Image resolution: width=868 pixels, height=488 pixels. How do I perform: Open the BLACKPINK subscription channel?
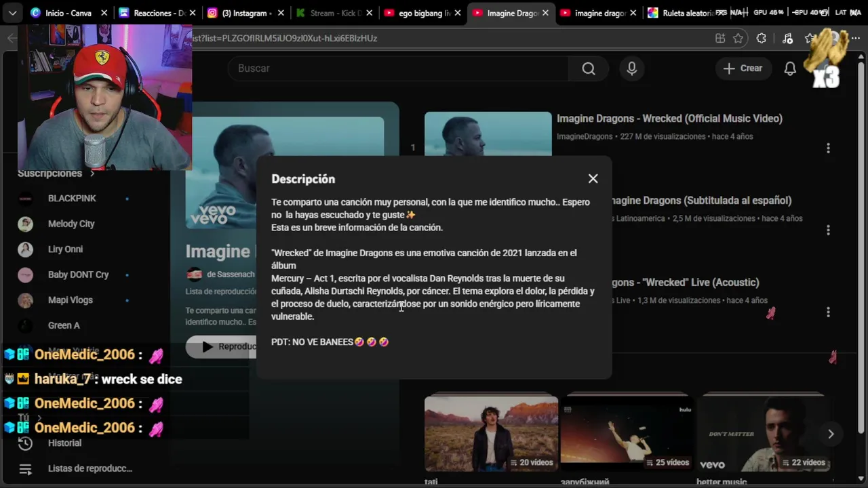point(72,199)
